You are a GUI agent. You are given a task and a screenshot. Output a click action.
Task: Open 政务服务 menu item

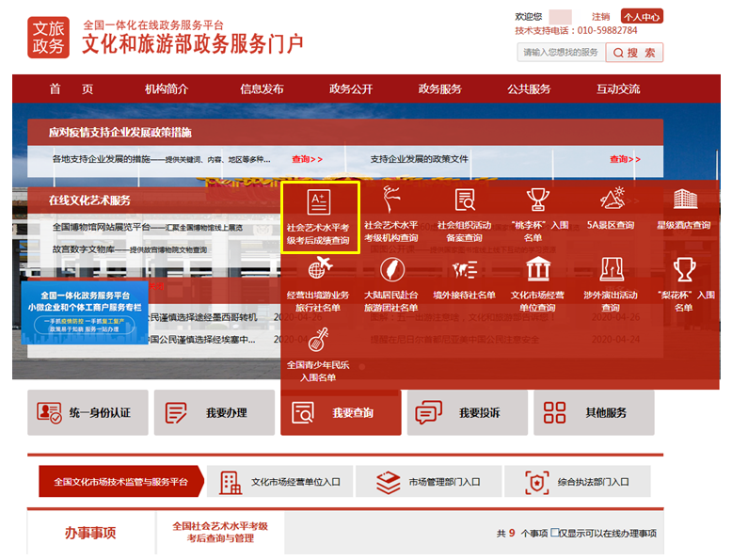click(x=439, y=88)
